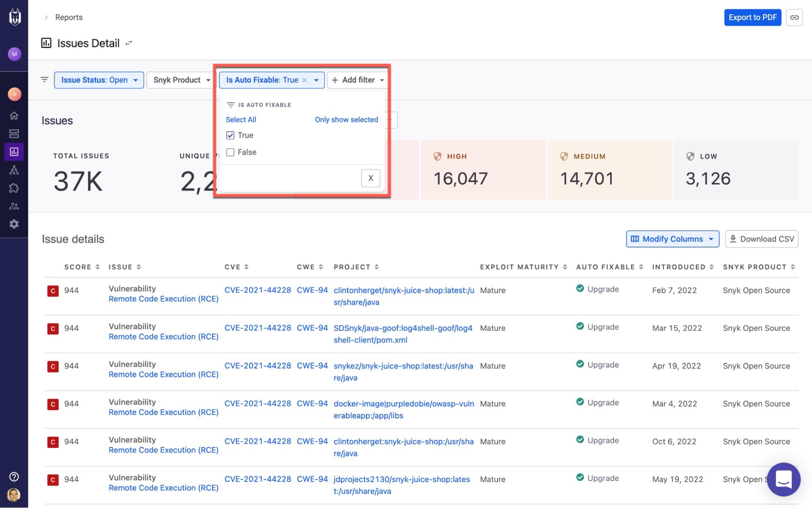Sort by EXPLOIT MATURITY column arrows

click(x=565, y=267)
